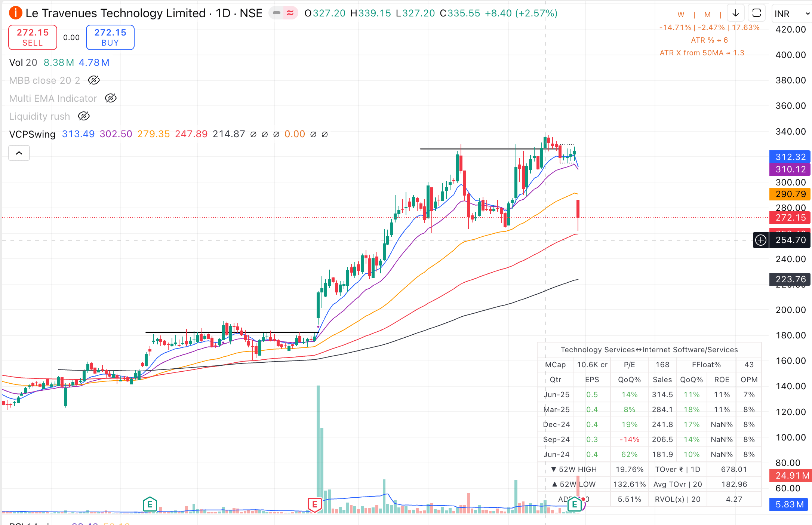Click the red approximate-equals data status icon

pyautogui.click(x=290, y=13)
